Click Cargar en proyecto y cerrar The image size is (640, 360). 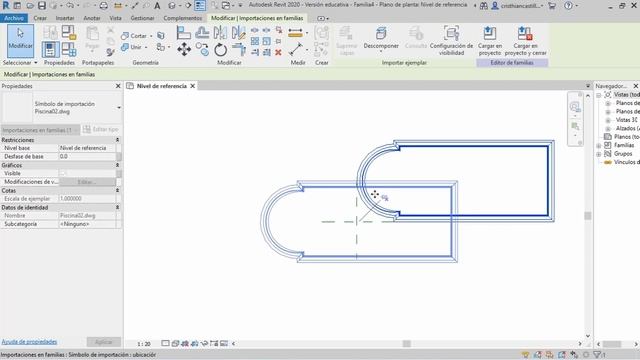click(525, 41)
